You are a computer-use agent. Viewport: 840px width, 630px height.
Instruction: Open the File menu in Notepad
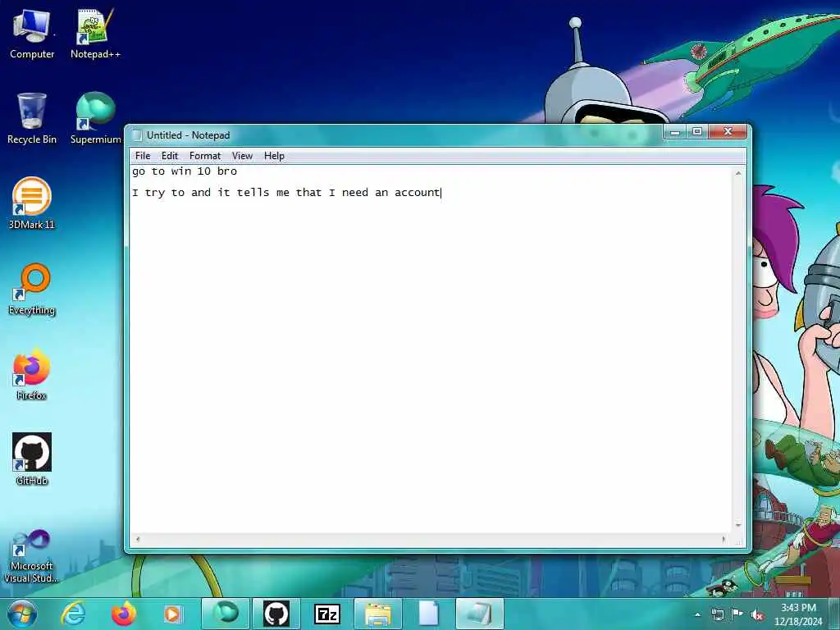143,156
